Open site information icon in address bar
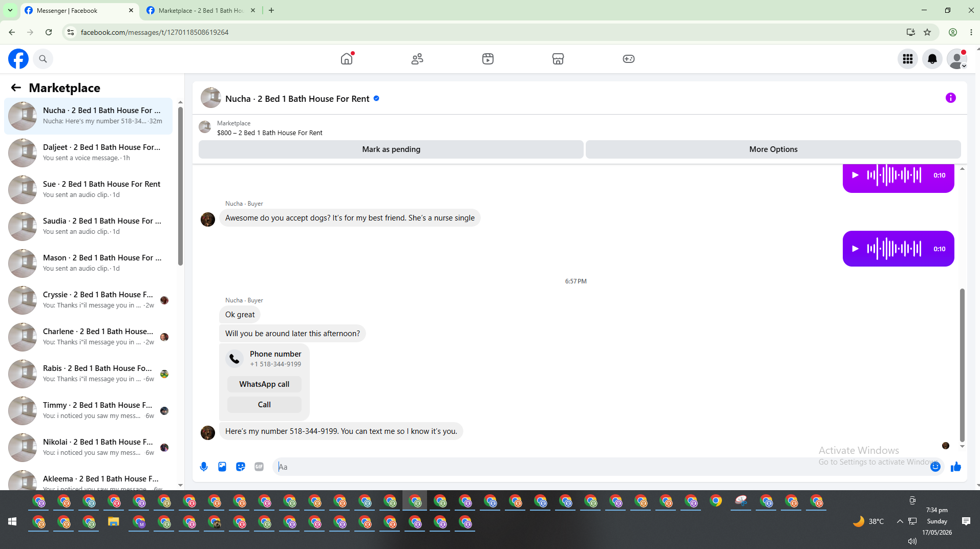Screen dimensions: 980x549 (x=71, y=32)
